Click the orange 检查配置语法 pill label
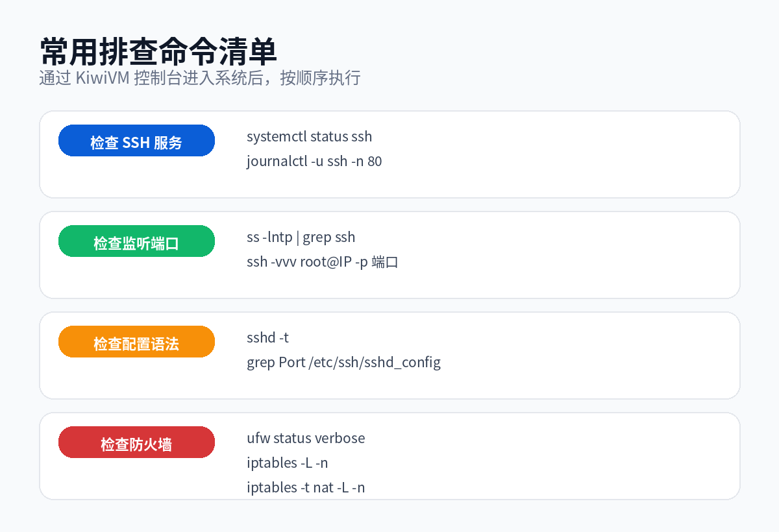 tap(136, 342)
